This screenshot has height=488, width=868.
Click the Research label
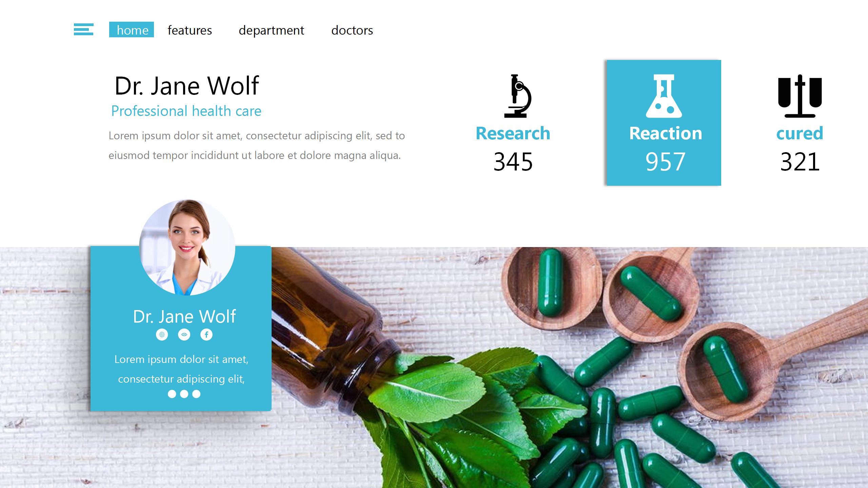point(513,133)
